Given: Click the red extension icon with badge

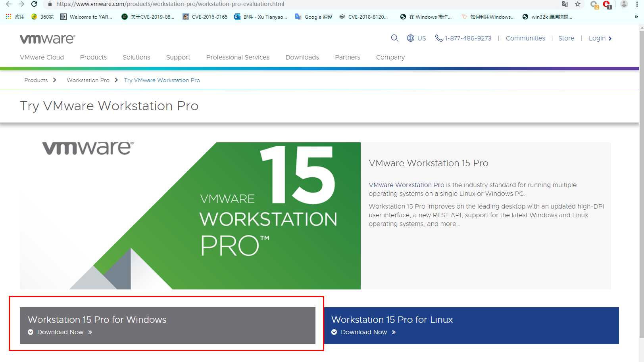Looking at the screenshot, I should (x=607, y=4).
